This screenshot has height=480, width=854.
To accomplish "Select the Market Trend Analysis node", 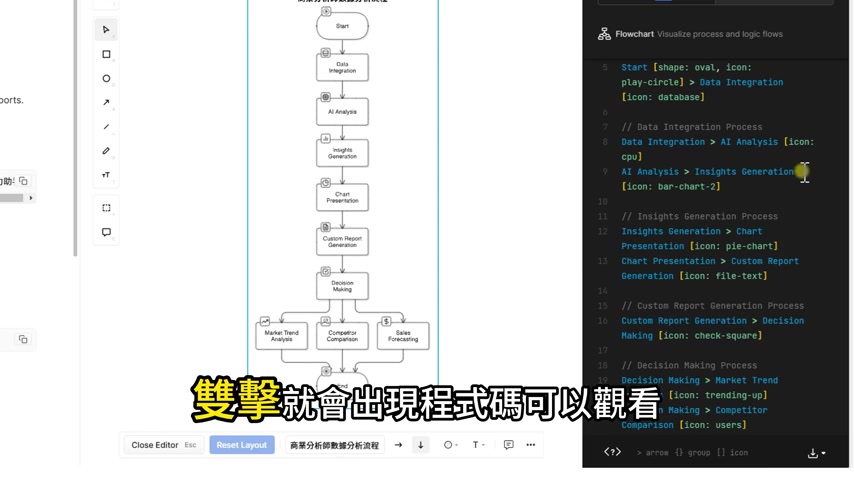I will [x=282, y=336].
